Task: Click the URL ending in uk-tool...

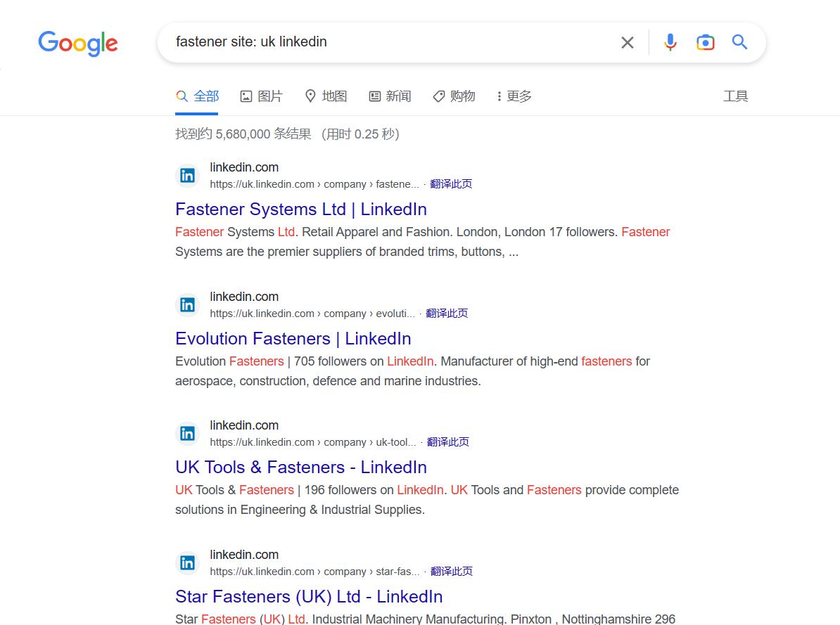Action: 313,442
